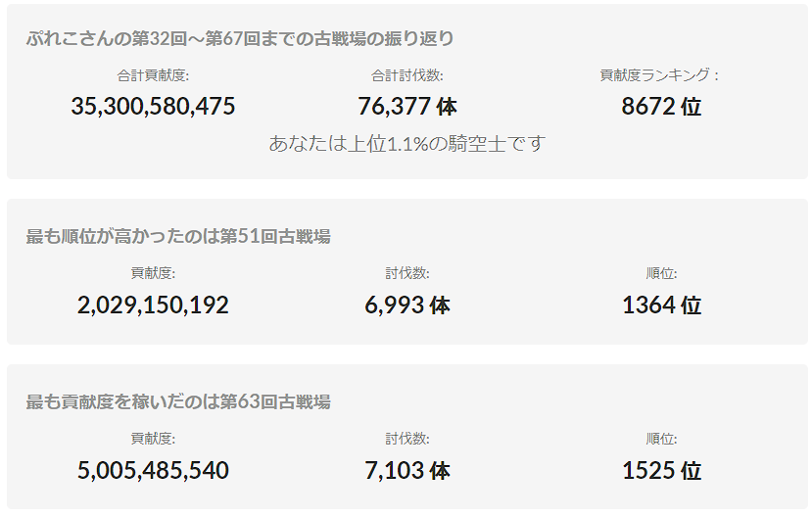Click the あなたは上位1.1%の騎空士です text
The image size is (812, 516).
[x=406, y=143]
